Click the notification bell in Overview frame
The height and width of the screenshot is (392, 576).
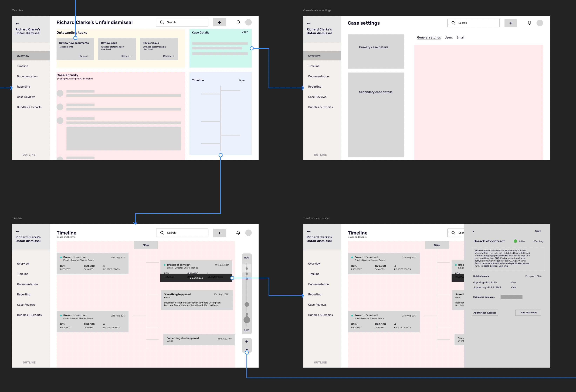pyautogui.click(x=238, y=22)
